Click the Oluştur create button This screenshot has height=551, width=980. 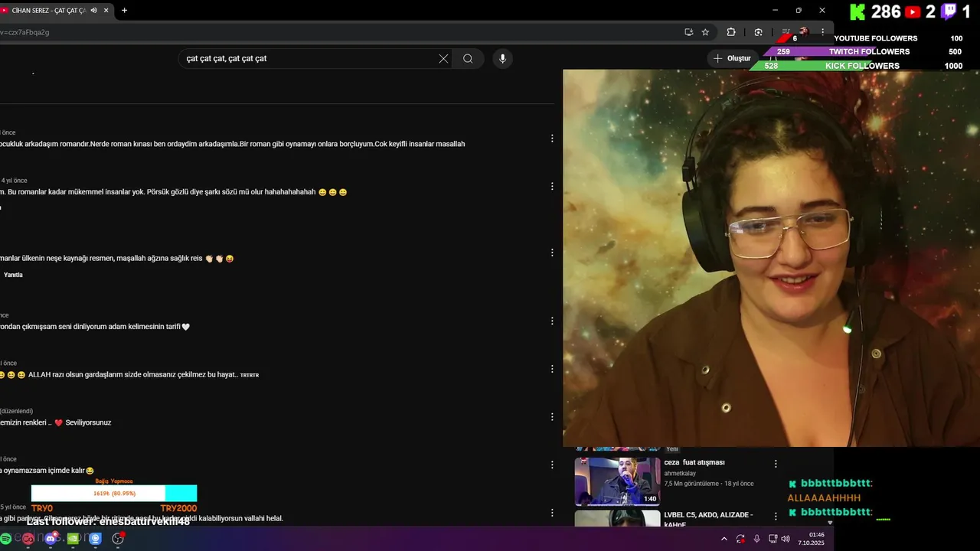click(732, 58)
